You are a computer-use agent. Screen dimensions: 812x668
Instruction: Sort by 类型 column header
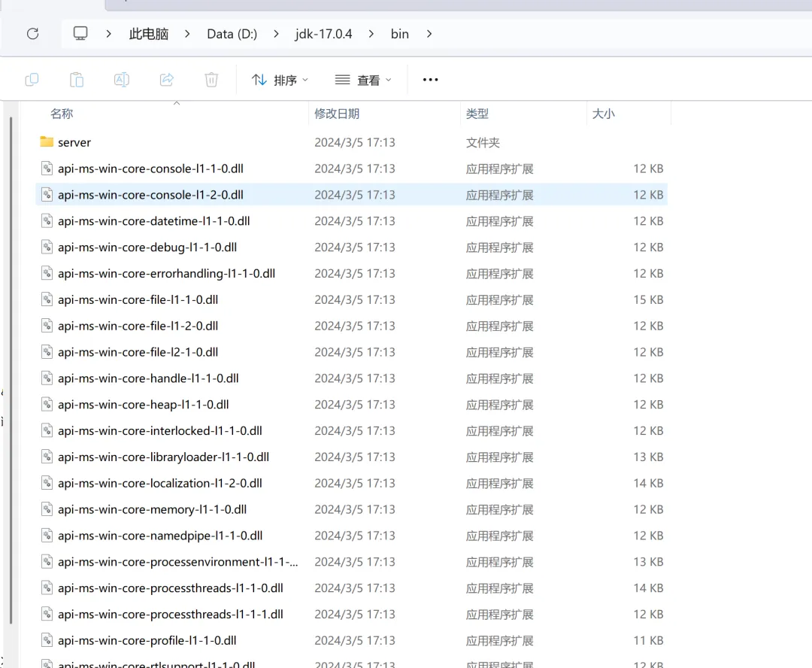tap(477, 114)
